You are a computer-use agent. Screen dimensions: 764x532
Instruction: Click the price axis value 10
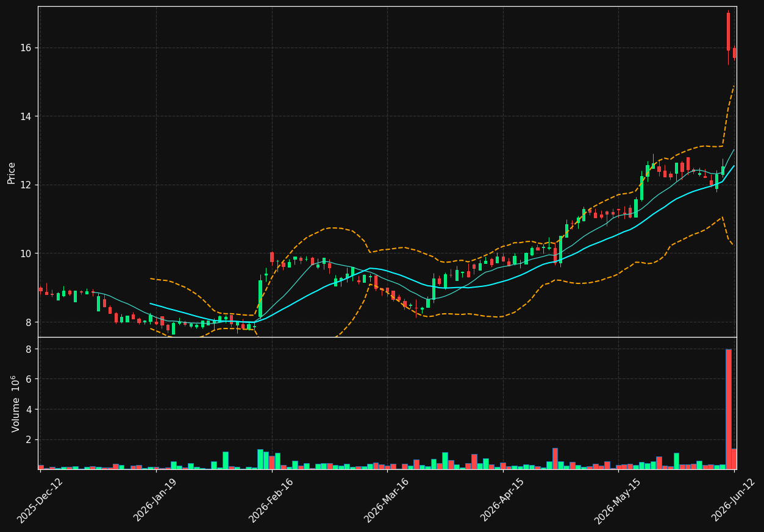point(27,254)
